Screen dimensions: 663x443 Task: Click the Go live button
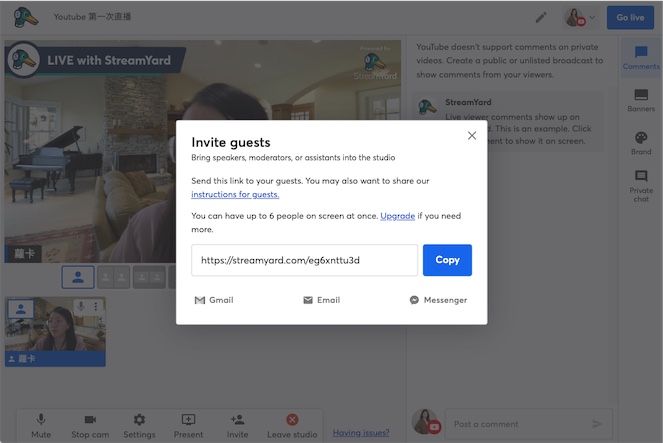(x=630, y=17)
